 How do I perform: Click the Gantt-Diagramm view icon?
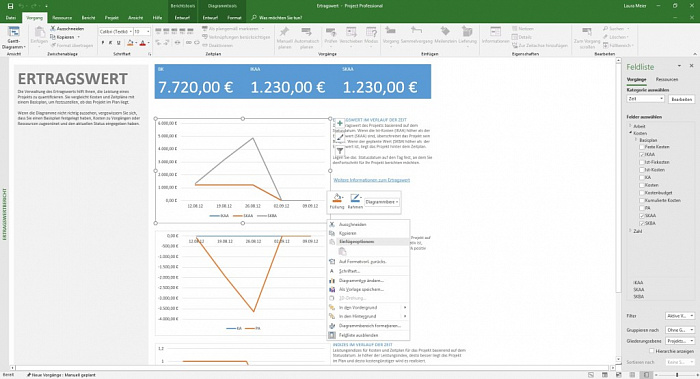(x=14, y=38)
